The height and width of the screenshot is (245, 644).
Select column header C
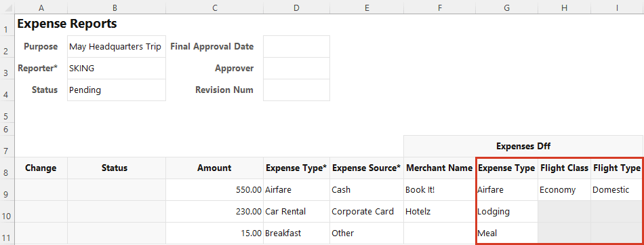214,7
